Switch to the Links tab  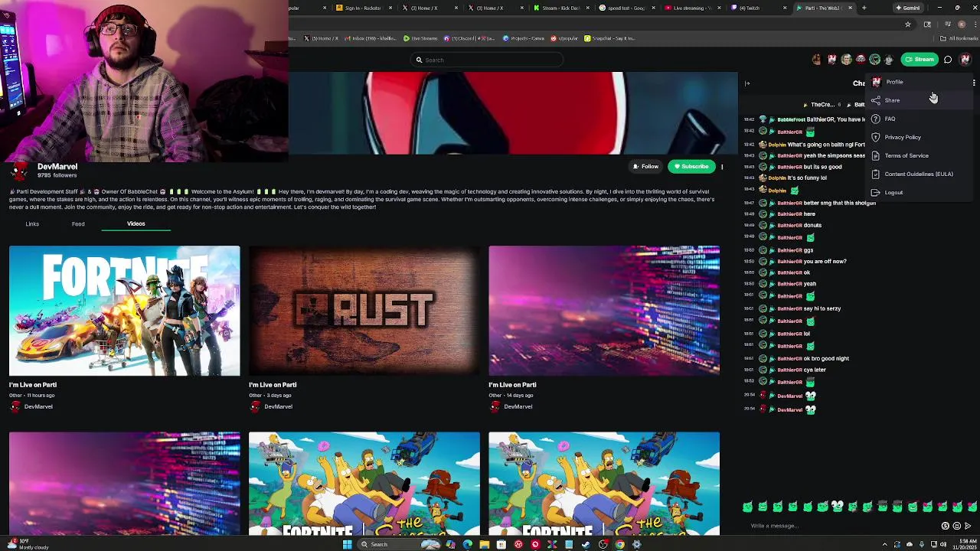coord(32,223)
